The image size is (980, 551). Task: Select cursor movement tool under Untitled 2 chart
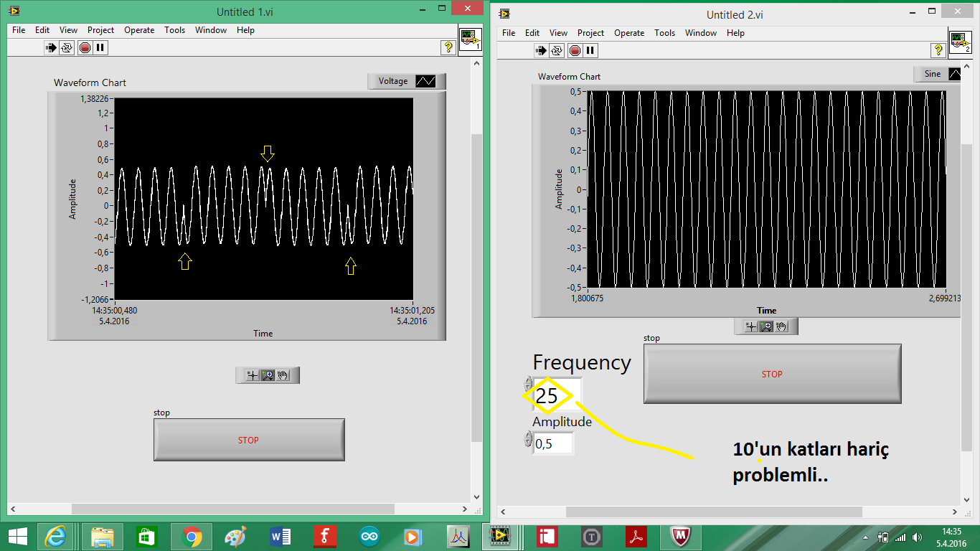(x=750, y=326)
